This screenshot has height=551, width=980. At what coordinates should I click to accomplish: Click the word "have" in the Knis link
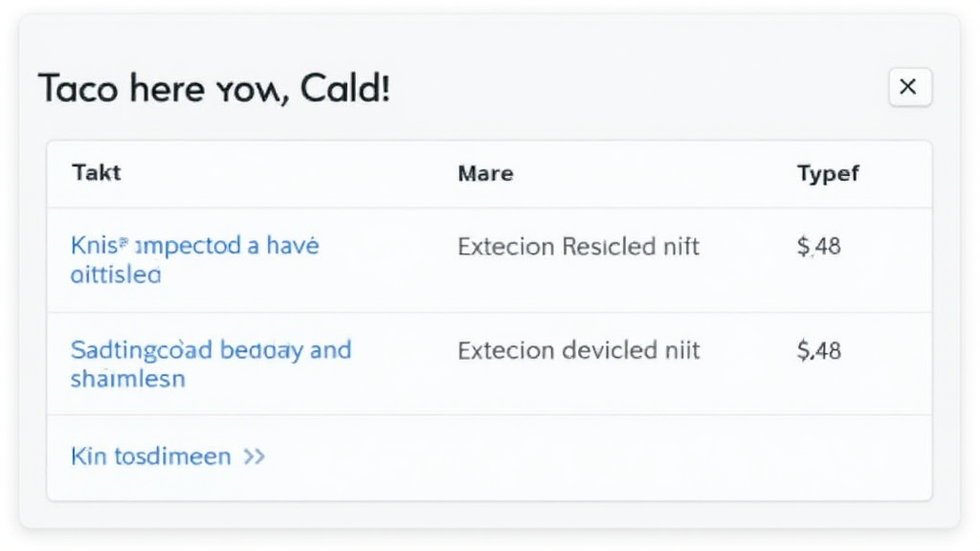pos(293,246)
